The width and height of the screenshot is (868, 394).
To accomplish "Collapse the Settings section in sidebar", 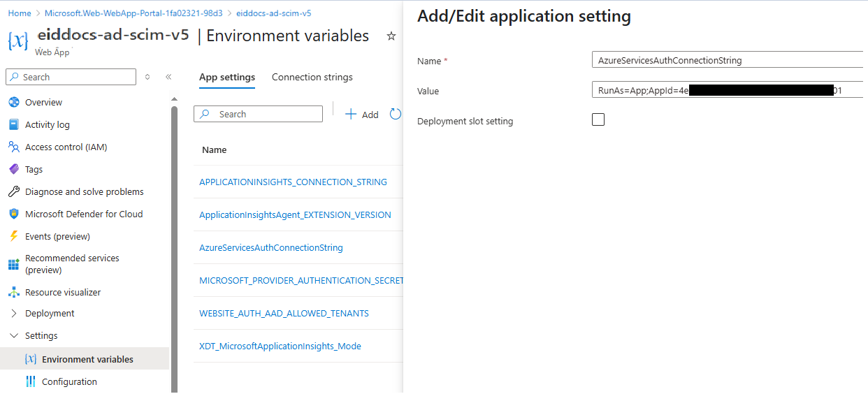I will [x=13, y=336].
